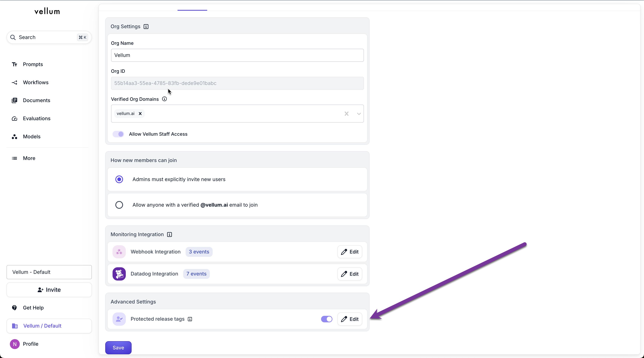Image resolution: width=644 pixels, height=358 pixels.
Task: Expand the More menu in sidebar
Action: point(29,158)
